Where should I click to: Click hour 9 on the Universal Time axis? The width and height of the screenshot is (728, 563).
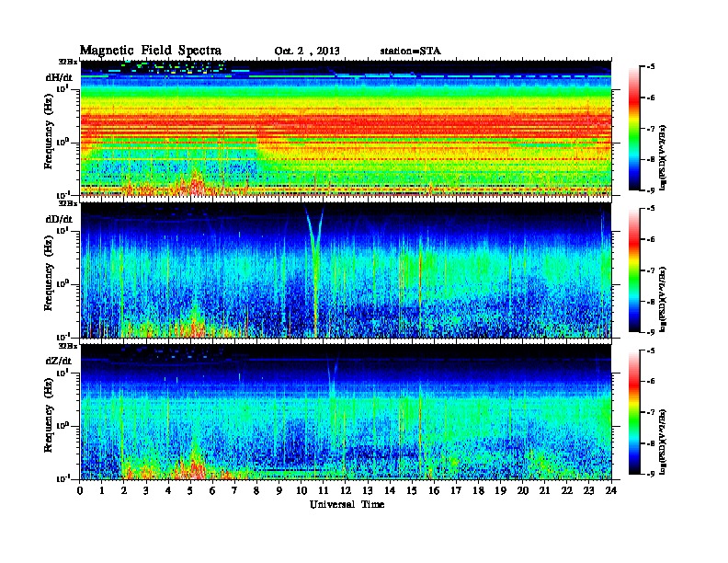coord(279,490)
